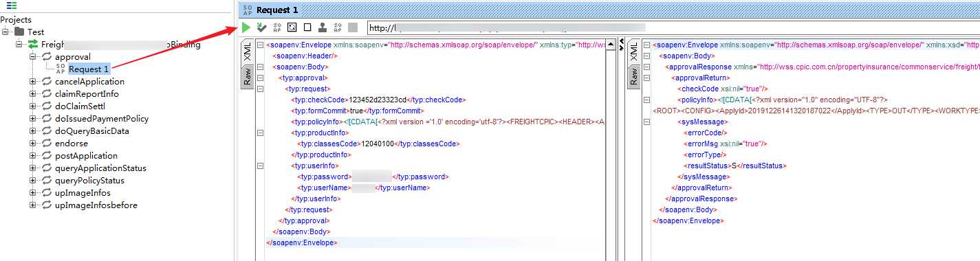This screenshot has width=980, height=261.
Task: Select the postApplication operation
Action: tap(86, 156)
